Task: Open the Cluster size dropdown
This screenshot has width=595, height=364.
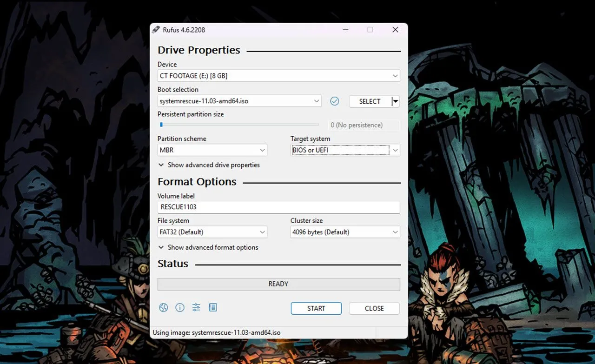Action: (x=345, y=232)
